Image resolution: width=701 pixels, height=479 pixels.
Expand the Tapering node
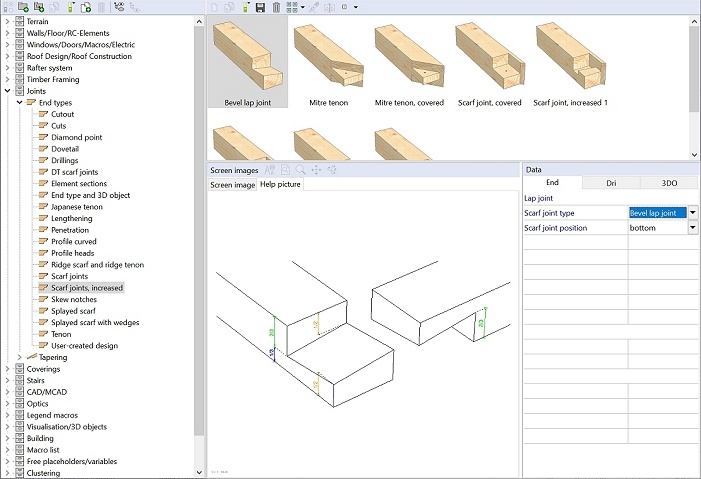click(x=19, y=357)
